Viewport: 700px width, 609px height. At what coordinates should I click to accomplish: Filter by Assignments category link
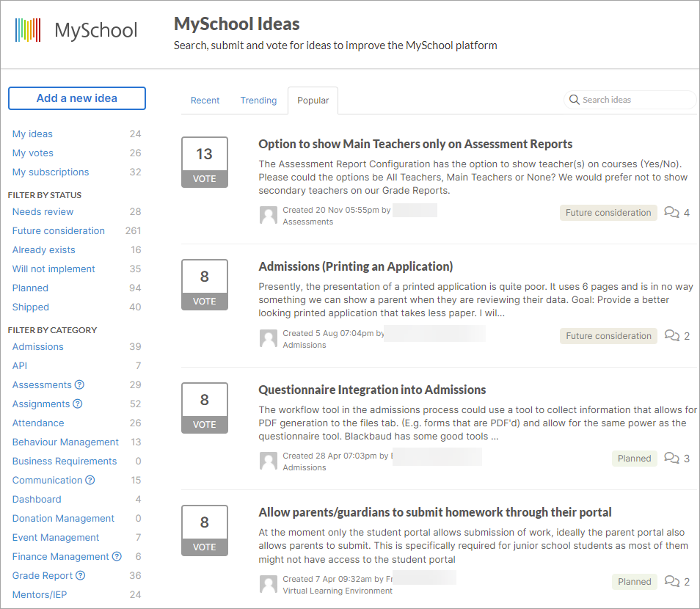(x=41, y=404)
